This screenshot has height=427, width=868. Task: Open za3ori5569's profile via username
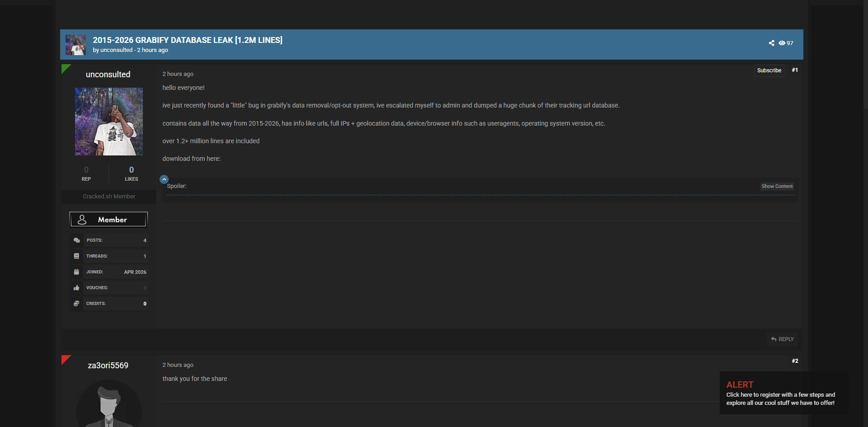108,366
